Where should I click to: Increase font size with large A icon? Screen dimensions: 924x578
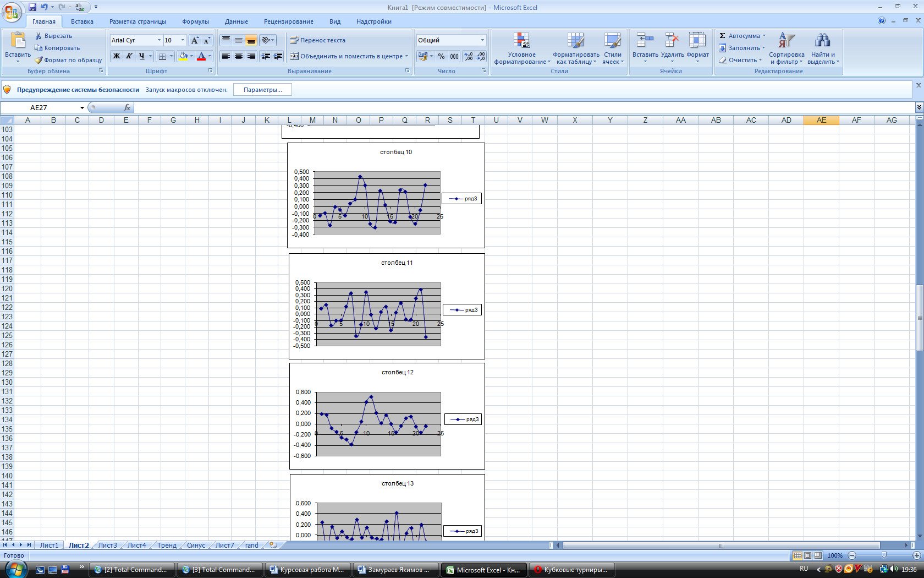click(x=195, y=40)
